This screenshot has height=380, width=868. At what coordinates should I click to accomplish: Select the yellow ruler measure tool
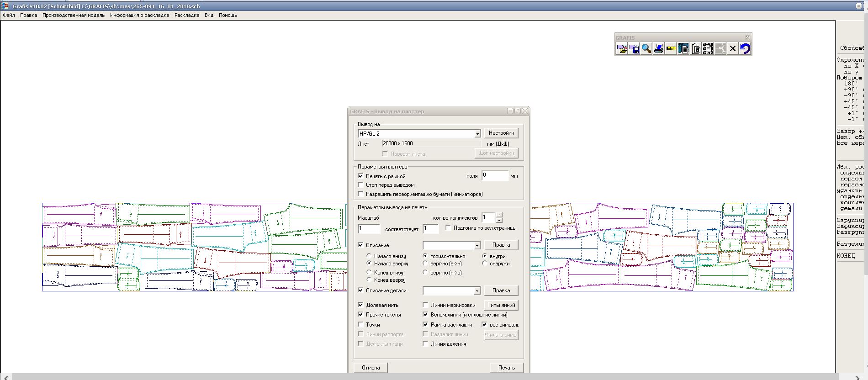coord(671,48)
